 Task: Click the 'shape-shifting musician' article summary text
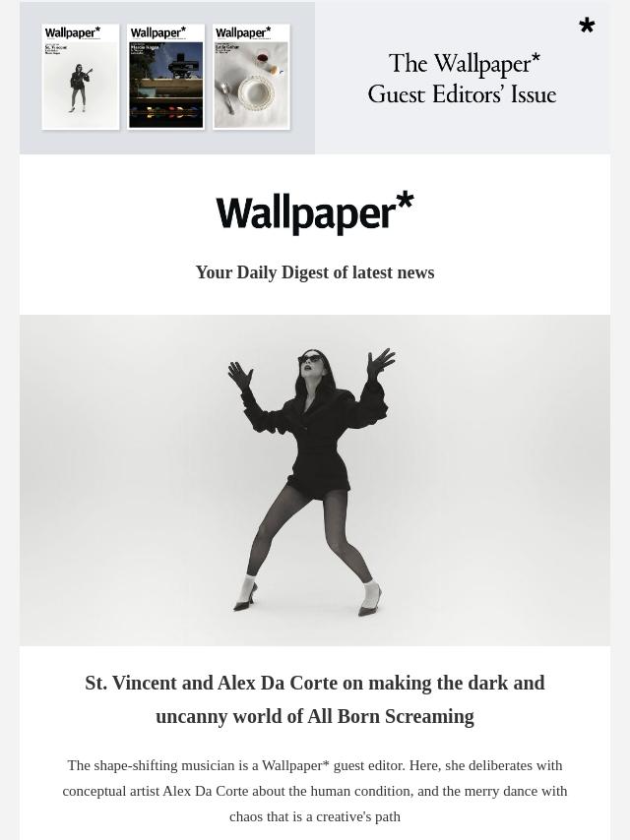[x=315, y=791]
